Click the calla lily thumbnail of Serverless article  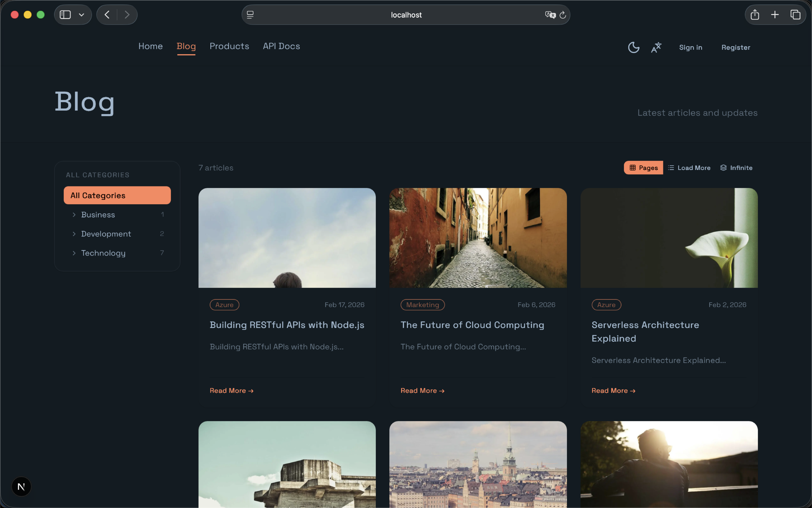pyautogui.click(x=669, y=238)
